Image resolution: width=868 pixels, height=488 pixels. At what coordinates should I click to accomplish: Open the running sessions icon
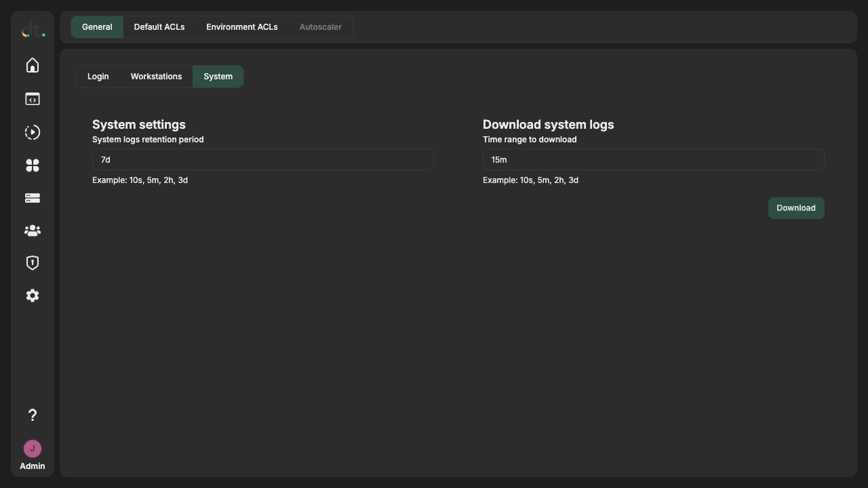(32, 132)
